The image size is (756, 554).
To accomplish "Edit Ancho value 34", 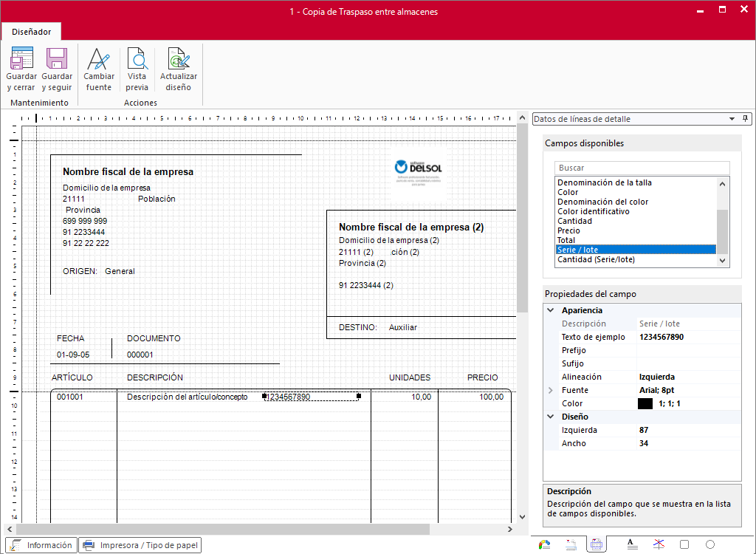I will pyautogui.click(x=690, y=443).
